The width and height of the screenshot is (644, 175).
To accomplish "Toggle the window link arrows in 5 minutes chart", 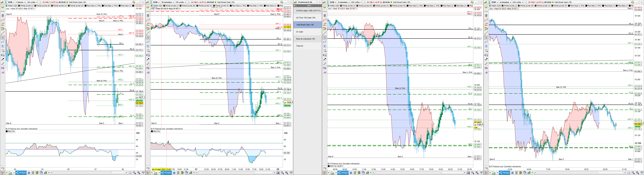I will [472, 2].
